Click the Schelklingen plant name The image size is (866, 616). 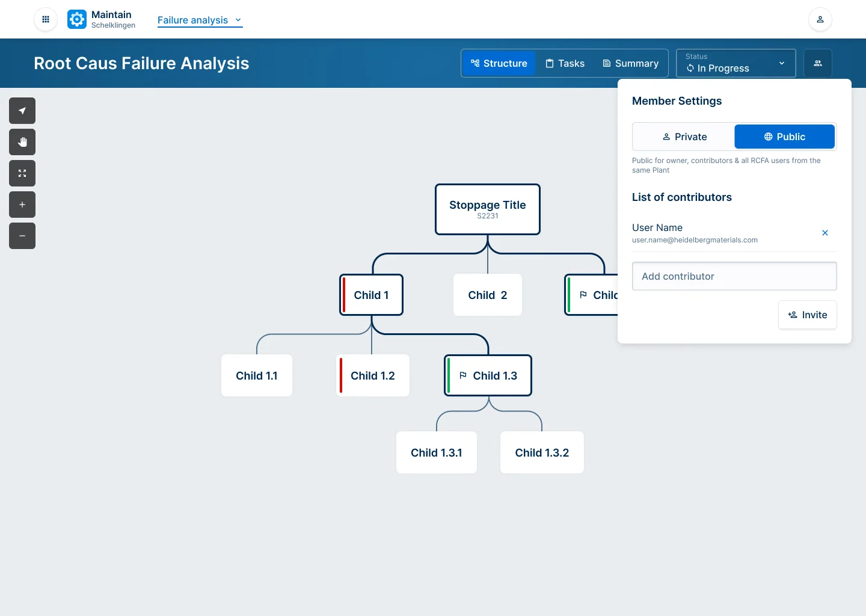coord(113,25)
